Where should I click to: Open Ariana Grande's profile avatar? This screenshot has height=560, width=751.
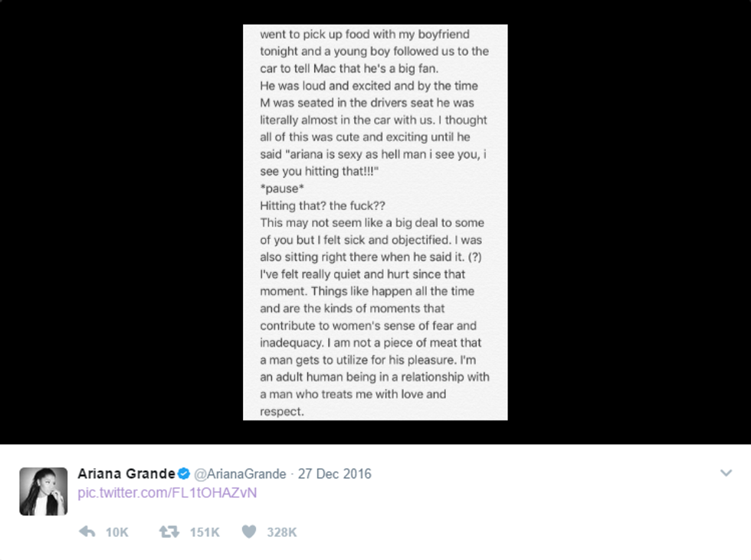tap(43, 491)
